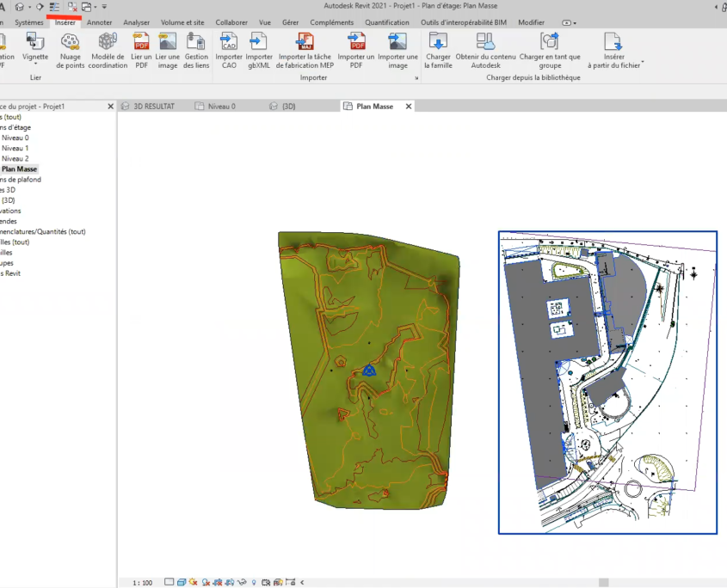Screen dimensions: 727x588
Task: Expand Insérer à partir du fichier dropdown
Action: 643,62
